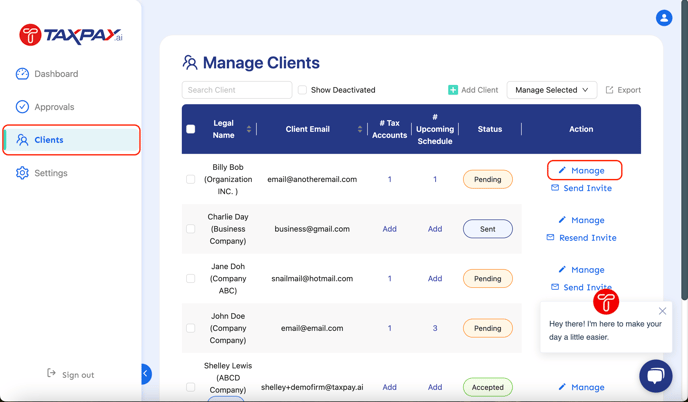Sort by Legal Name column arrows

[x=249, y=129]
